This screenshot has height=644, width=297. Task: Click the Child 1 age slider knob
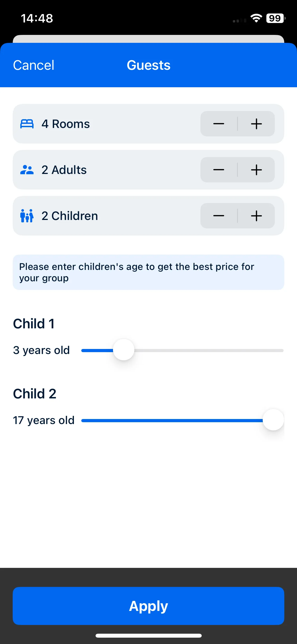(x=124, y=350)
